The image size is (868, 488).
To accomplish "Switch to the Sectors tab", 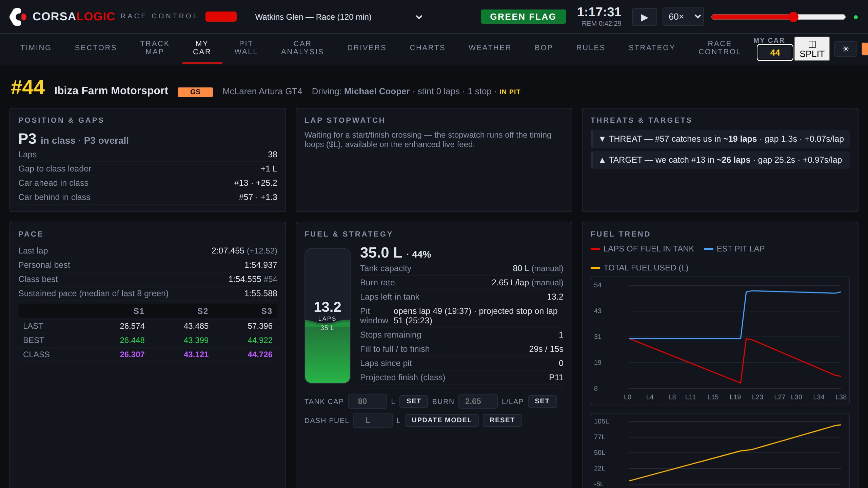I will coord(96,48).
